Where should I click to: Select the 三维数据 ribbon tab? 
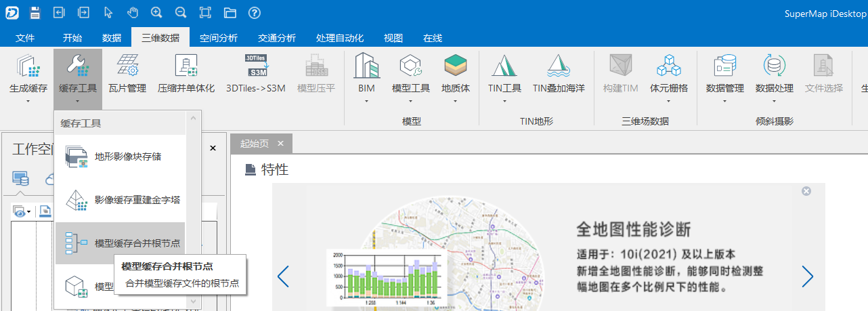point(160,38)
